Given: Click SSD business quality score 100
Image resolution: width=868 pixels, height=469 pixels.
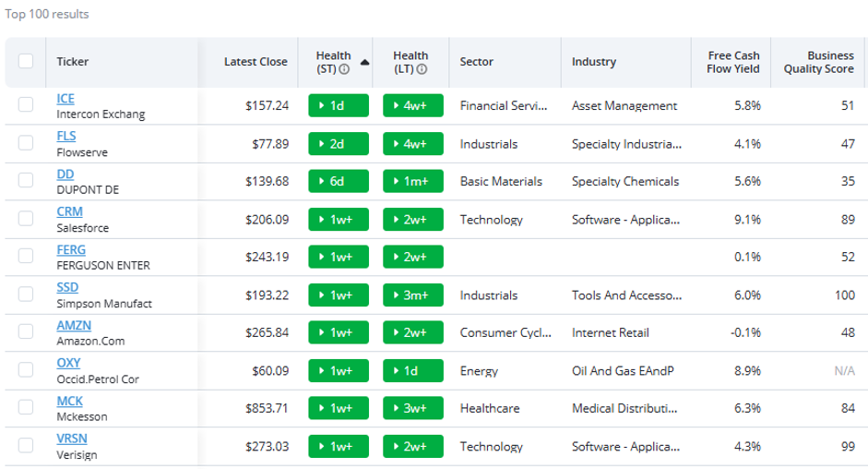Looking at the screenshot, I should (845, 295).
